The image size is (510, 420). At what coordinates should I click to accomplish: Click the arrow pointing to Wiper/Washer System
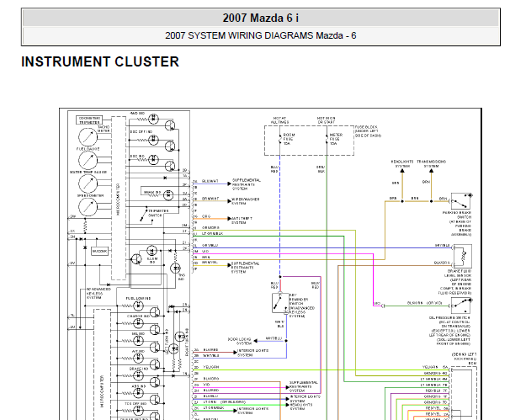tap(229, 201)
